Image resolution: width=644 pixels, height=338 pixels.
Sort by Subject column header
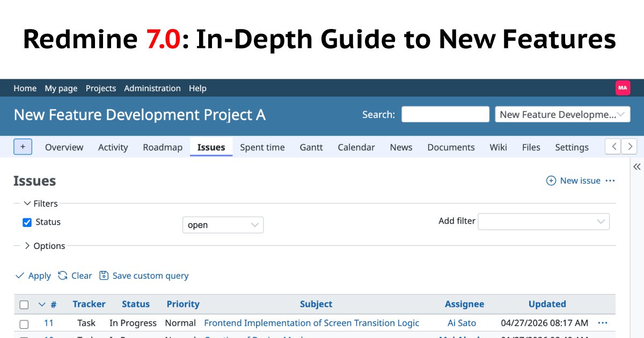click(x=316, y=304)
